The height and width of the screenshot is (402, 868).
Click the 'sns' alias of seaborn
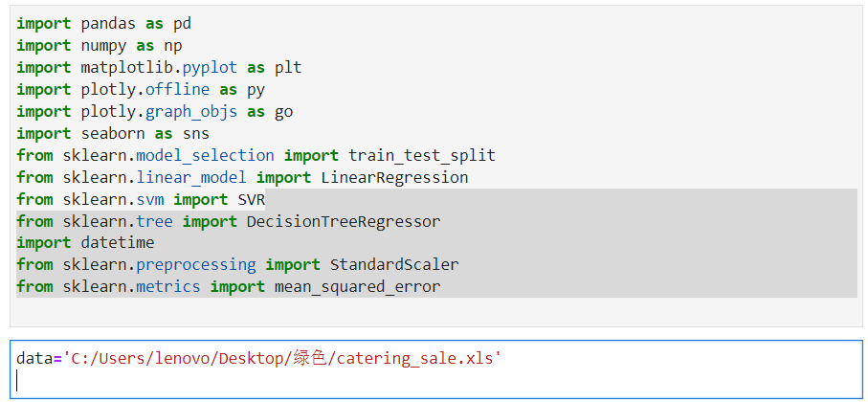(196, 133)
